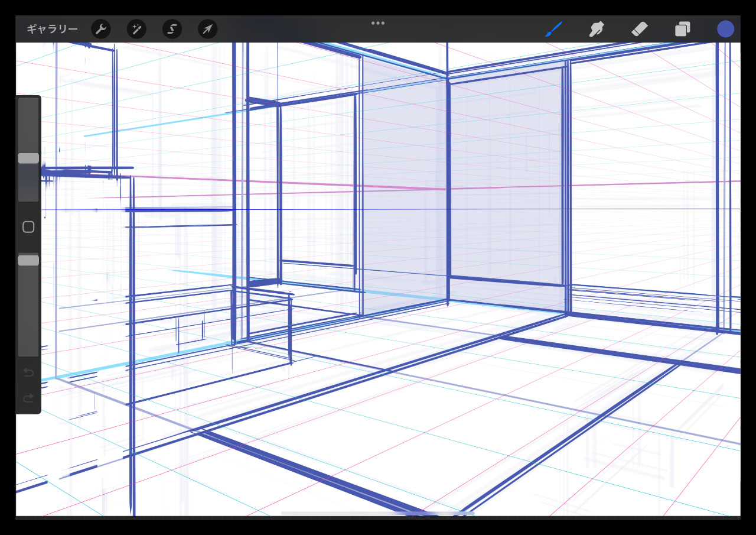Screen dimensions: 756x535
Task: Undo the last stroke with the arrow
Action: tap(28, 372)
